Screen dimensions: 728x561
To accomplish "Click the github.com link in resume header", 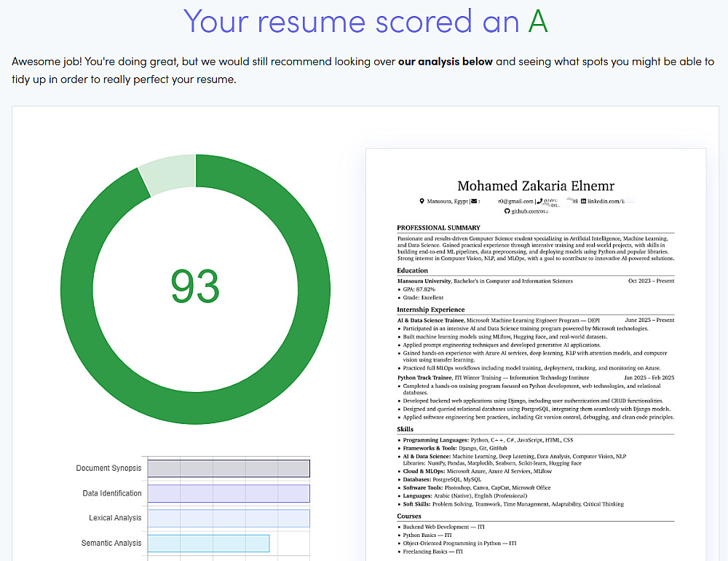I will pyautogui.click(x=530, y=211).
